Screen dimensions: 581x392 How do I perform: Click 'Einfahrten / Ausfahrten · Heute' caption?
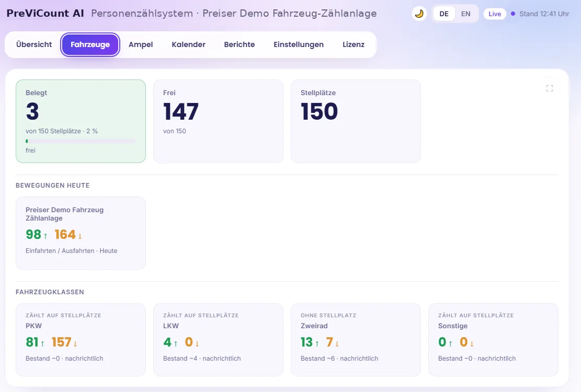[x=72, y=250]
